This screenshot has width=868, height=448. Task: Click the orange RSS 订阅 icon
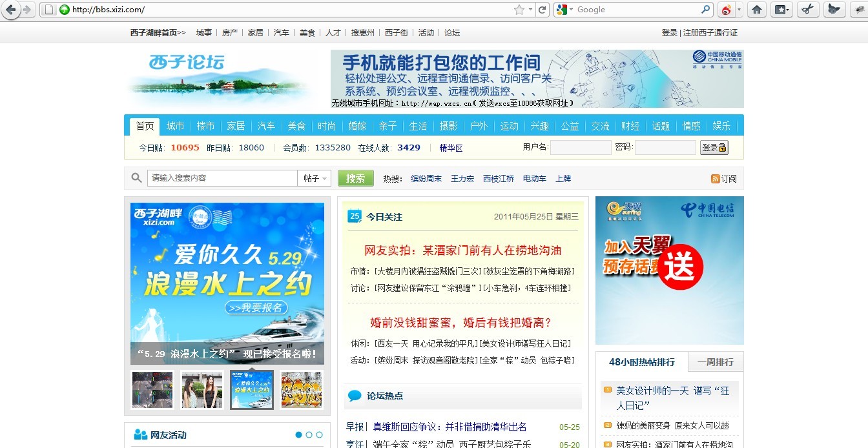(x=715, y=179)
